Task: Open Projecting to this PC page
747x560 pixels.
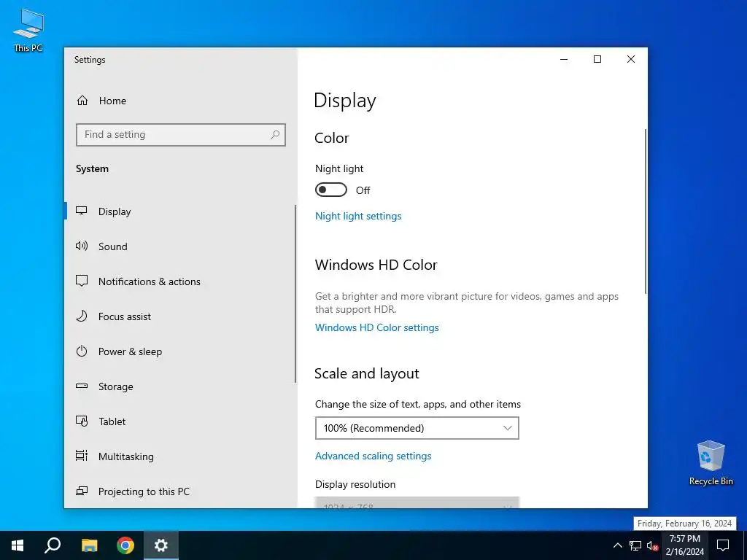Action: coord(179,491)
